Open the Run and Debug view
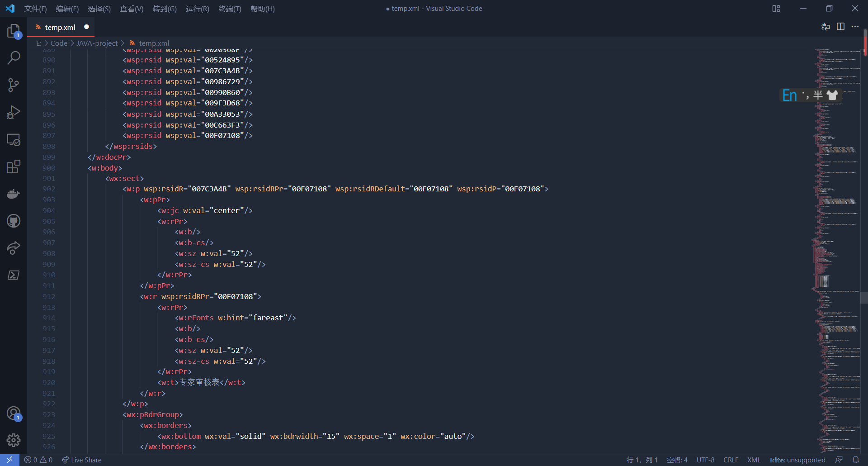Screen dimensions: 868x466 pyautogui.click(x=14, y=112)
